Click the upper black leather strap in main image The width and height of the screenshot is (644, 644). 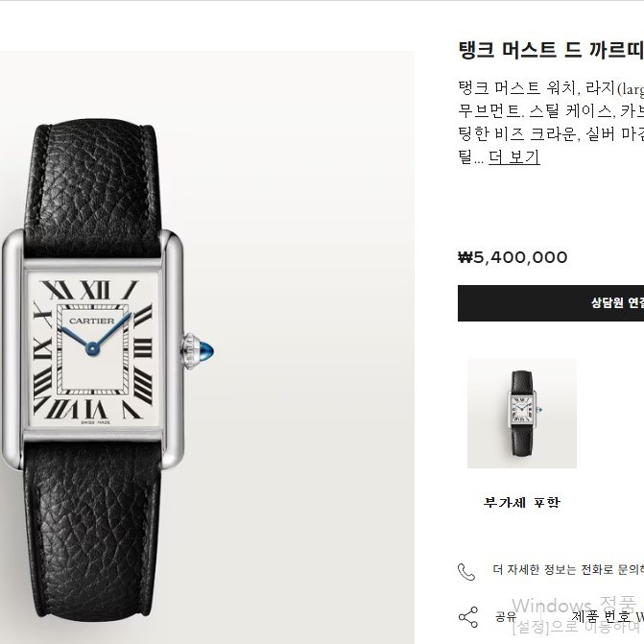tap(93, 185)
